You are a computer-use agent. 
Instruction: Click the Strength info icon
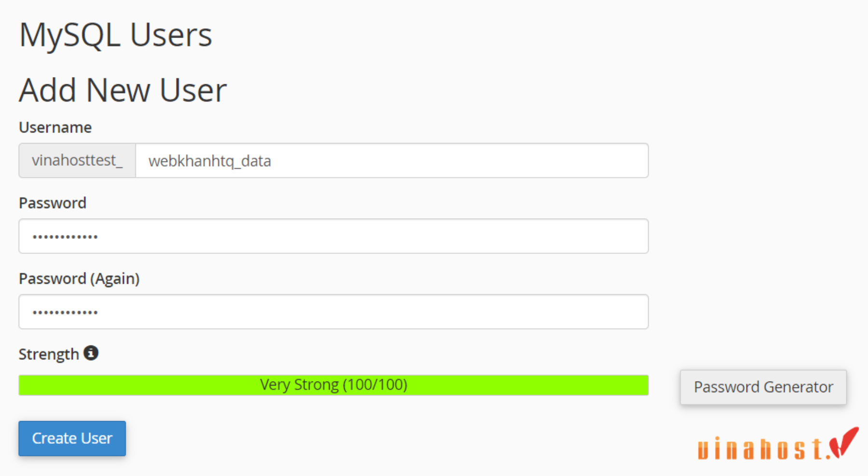point(91,353)
